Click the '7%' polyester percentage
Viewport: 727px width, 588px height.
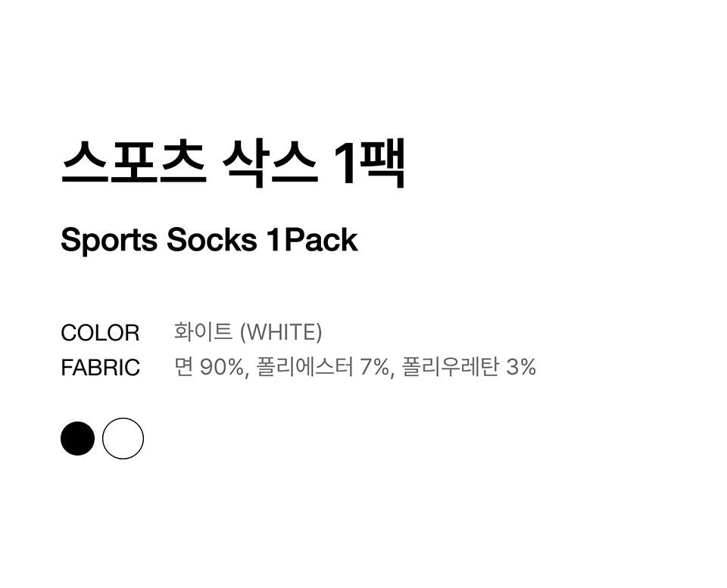pos(376,367)
